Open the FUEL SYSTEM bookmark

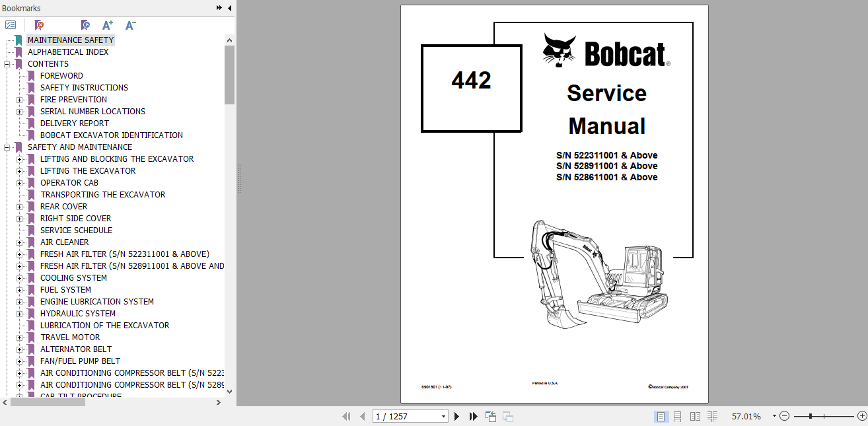click(65, 290)
